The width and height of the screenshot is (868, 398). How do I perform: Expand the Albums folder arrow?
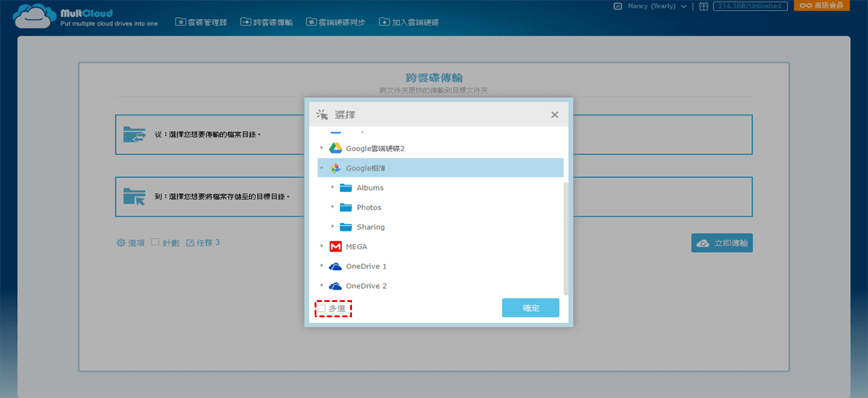pyautogui.click(x=333, y=188)
